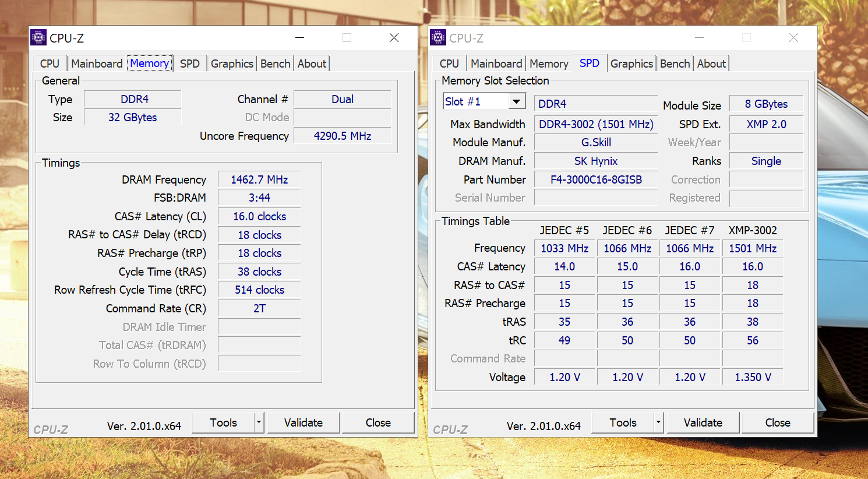This screenshot has width=868, height=479.
Task: Click XMP-3002 tRC value 56
Action: tap(753, 340)
